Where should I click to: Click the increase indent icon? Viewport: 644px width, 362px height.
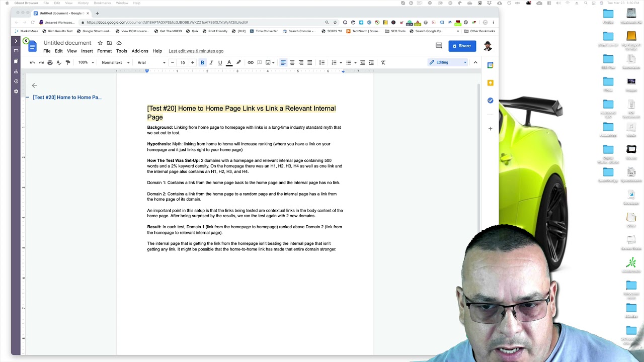click(x=371, y=62)
